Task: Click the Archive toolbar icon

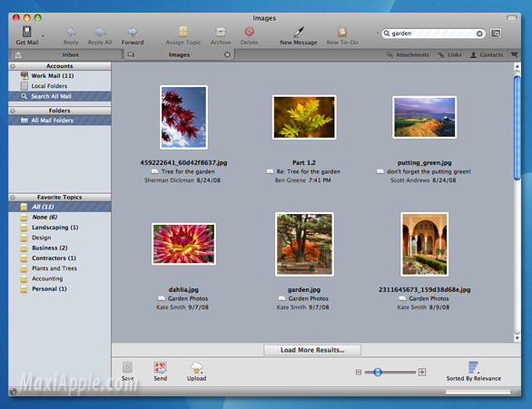Action: point(221,32)
